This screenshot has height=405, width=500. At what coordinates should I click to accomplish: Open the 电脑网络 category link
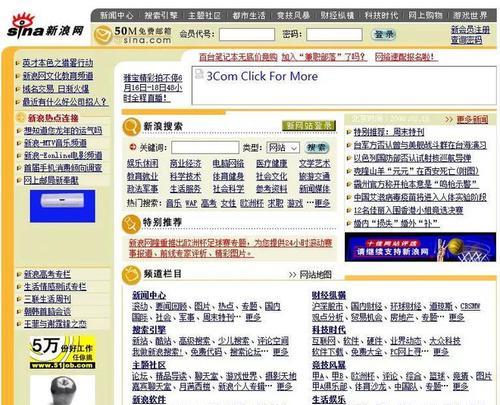point(228,163)
